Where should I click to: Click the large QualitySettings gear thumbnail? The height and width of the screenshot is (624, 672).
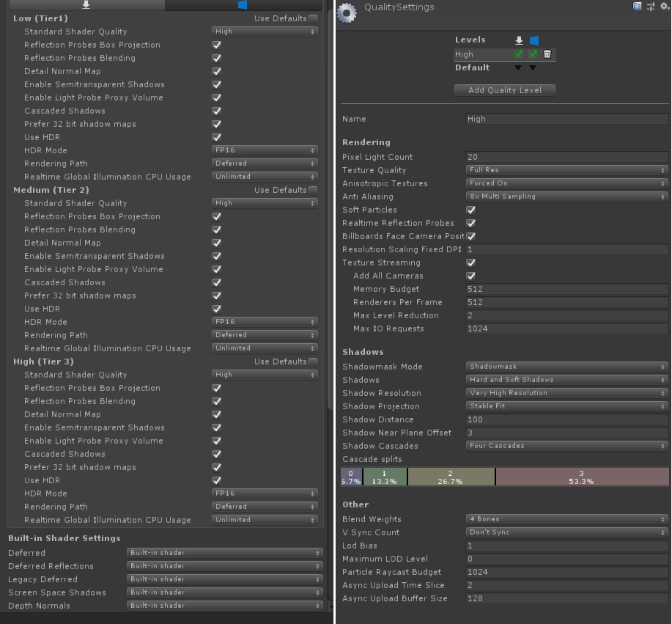point(345,12)
